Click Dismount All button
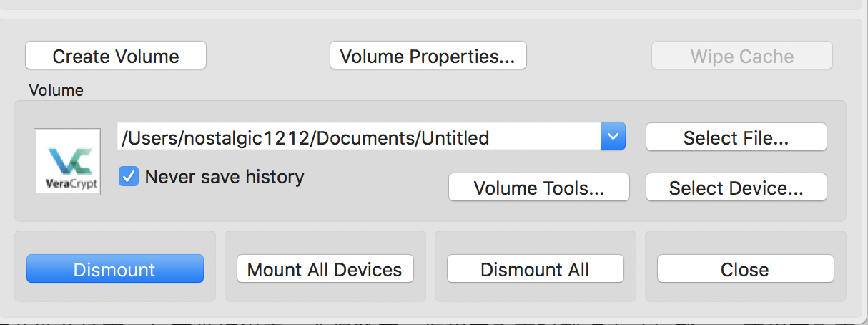 (x=535, y=269)
